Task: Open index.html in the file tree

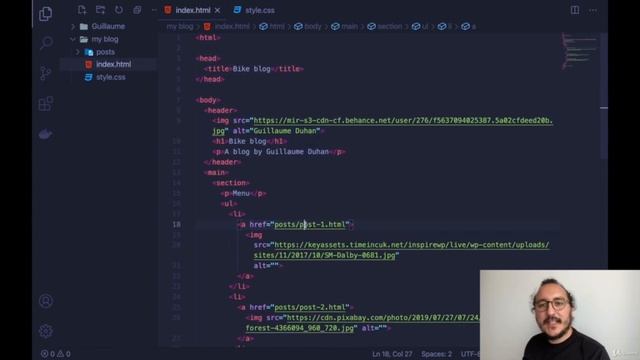Action: point(113,64)
